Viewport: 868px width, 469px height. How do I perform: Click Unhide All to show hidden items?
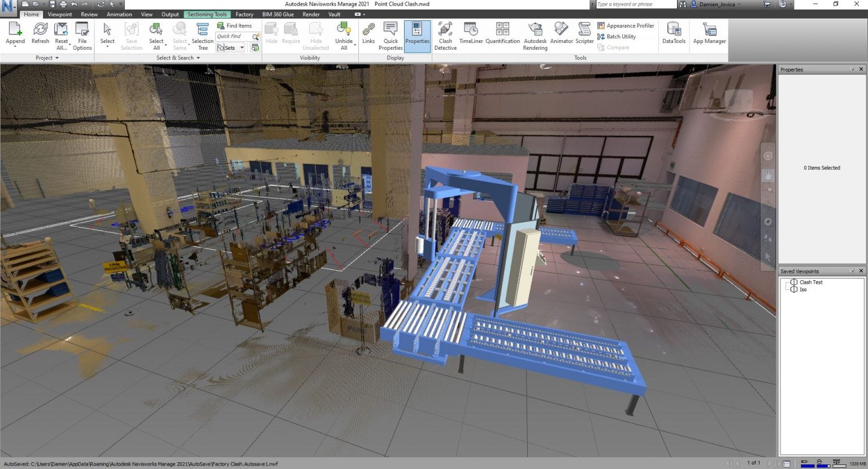(x=344, y=34)
